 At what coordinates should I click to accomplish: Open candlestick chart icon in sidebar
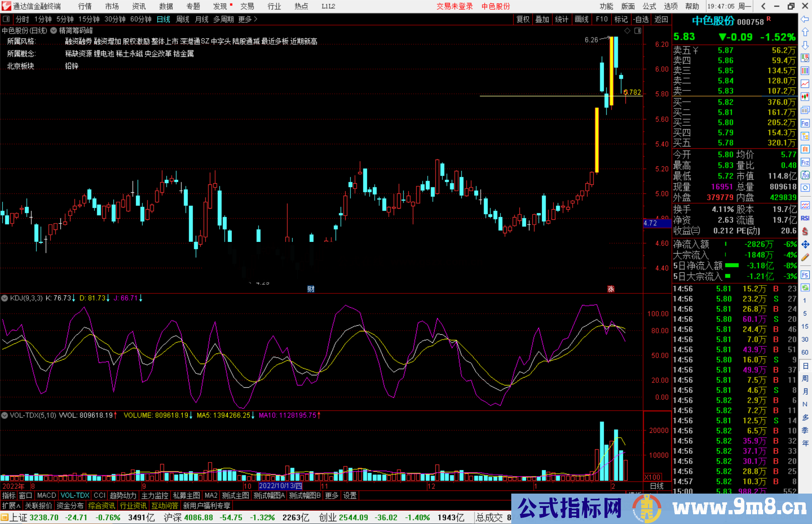[805, 97]
